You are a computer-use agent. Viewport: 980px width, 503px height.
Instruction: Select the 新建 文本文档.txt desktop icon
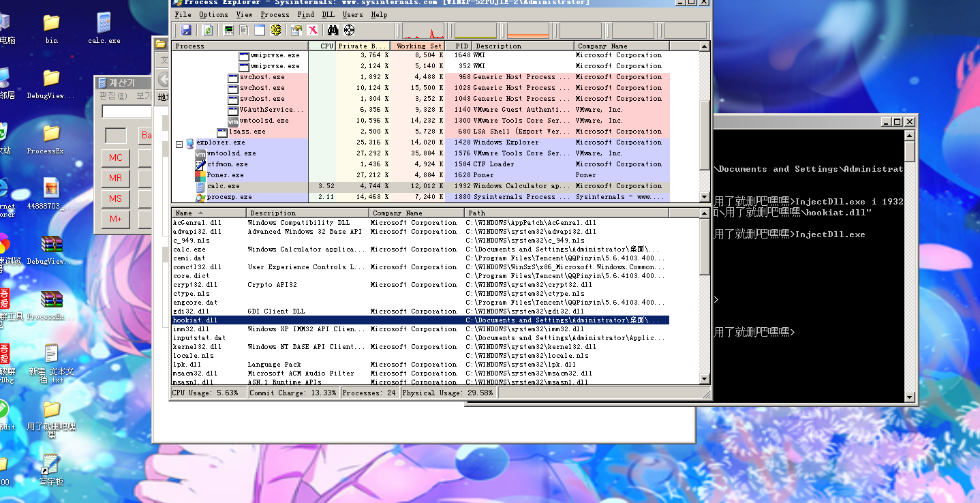pos(52,363)
